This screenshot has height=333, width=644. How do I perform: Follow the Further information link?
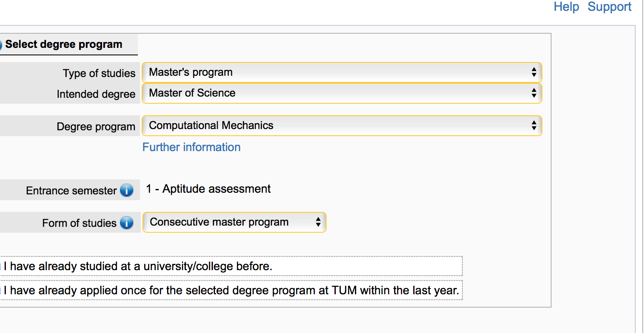coord(192,147)
